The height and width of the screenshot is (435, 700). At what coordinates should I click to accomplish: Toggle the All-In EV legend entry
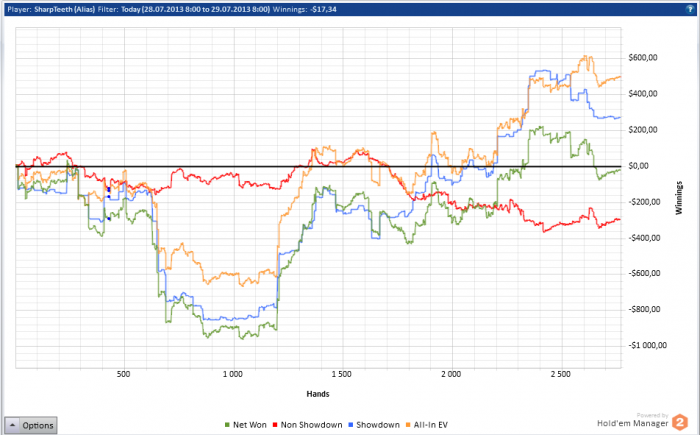(x=427, y=425)
